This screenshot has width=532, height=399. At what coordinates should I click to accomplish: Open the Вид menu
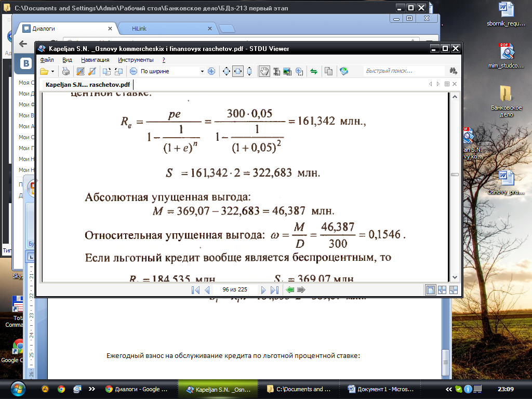click(x=67, y=60)
